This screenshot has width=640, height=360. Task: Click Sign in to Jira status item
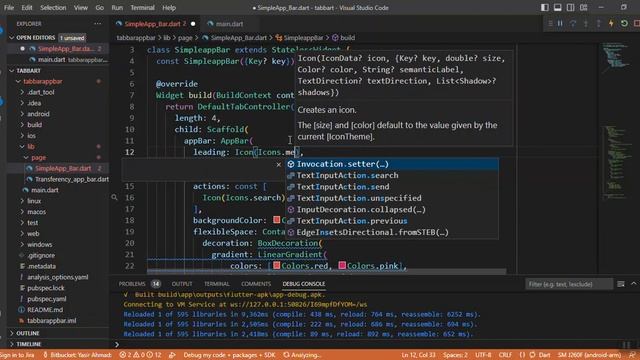(18, 355)
